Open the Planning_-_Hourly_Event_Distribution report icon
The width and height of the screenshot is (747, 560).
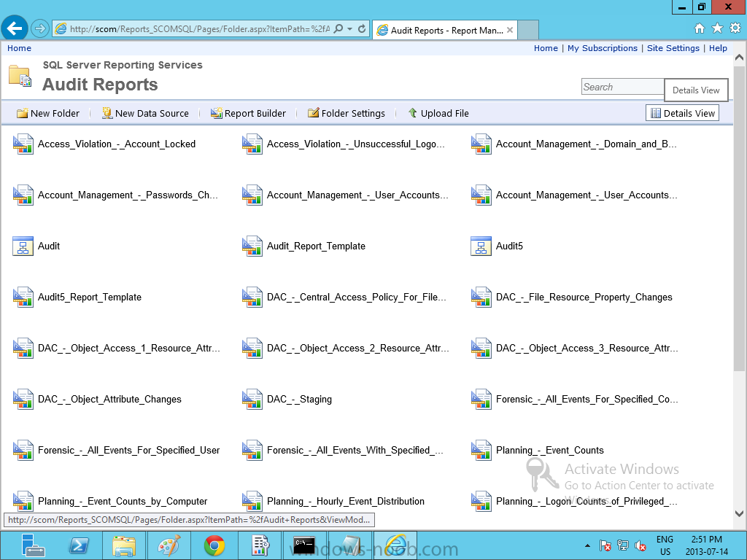252,502
